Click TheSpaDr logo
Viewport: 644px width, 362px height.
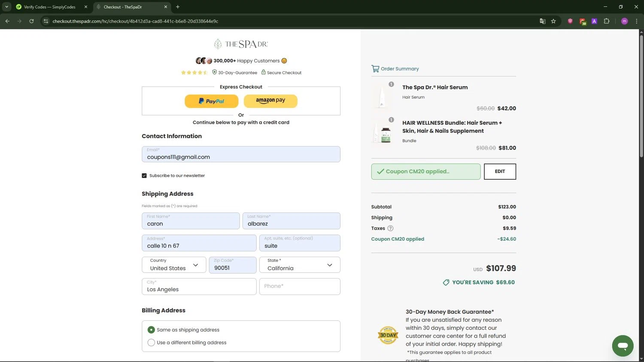tap(241, 44)
